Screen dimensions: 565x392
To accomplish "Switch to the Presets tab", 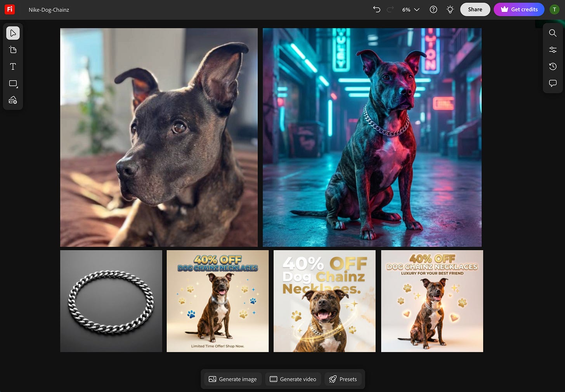I will click(x=343, y=379).
